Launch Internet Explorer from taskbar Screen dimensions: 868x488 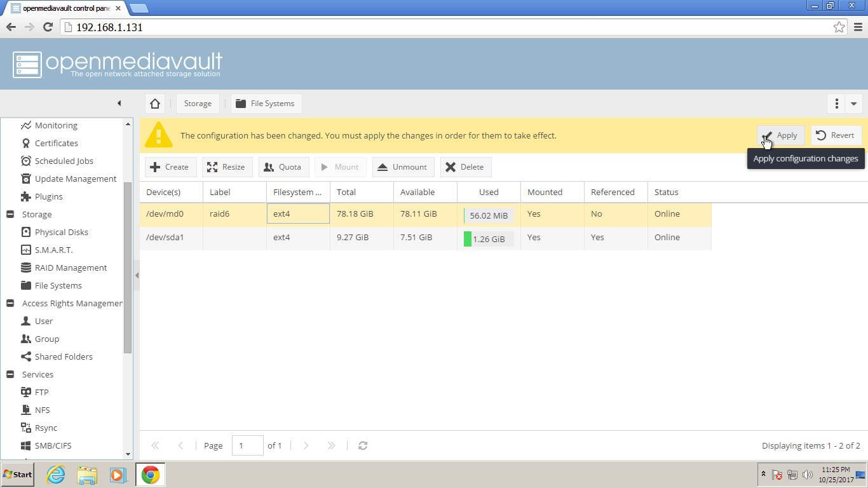(56, 475)
